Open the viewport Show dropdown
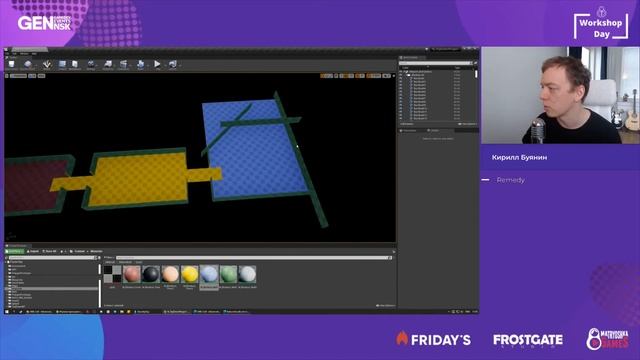This screenshot has width=640, height=360. click(x=41, y=76)
